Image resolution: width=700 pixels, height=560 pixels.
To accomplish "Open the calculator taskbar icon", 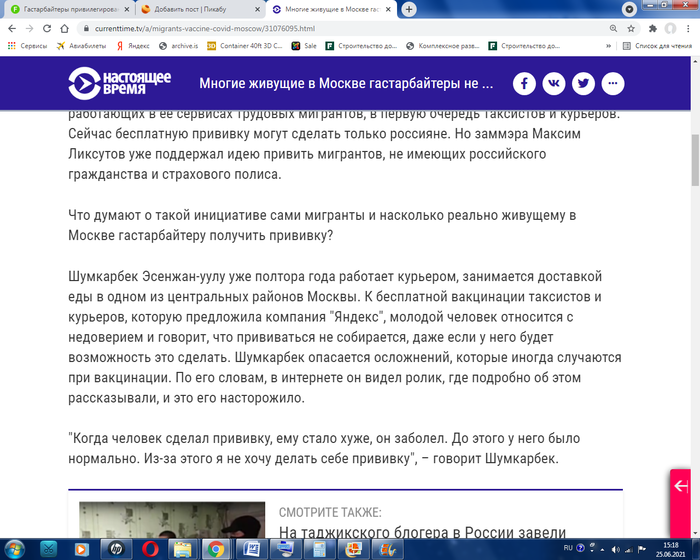I will click(319, 549).
